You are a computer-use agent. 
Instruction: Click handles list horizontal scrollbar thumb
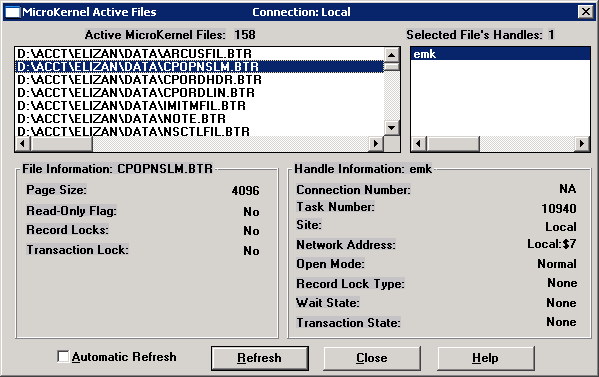[x=453, y=144]
